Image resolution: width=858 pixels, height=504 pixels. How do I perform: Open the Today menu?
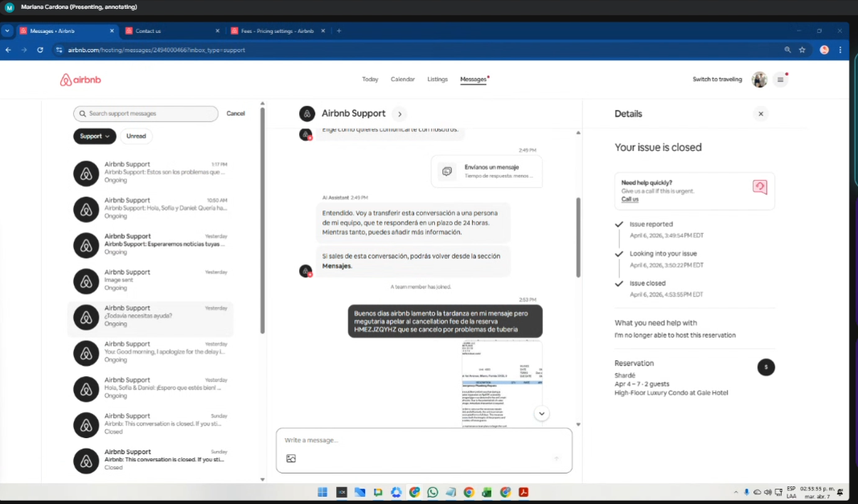click(370, 80)
